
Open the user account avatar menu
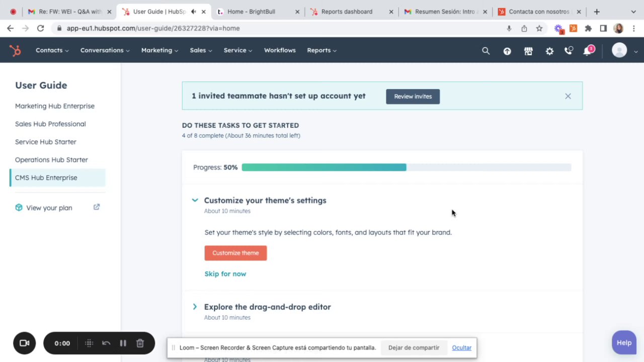(x=619, y=50)
